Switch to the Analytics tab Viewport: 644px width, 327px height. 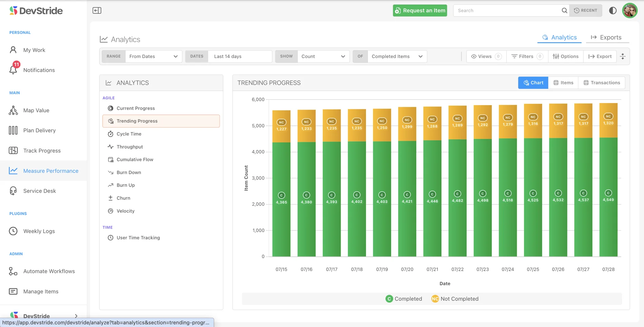[560, 37]
